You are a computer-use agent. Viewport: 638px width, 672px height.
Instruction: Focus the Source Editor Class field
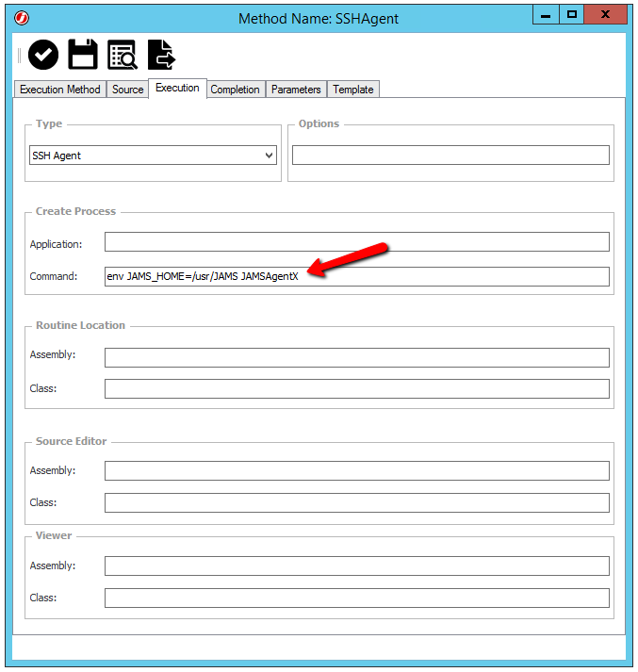[357, 502]
